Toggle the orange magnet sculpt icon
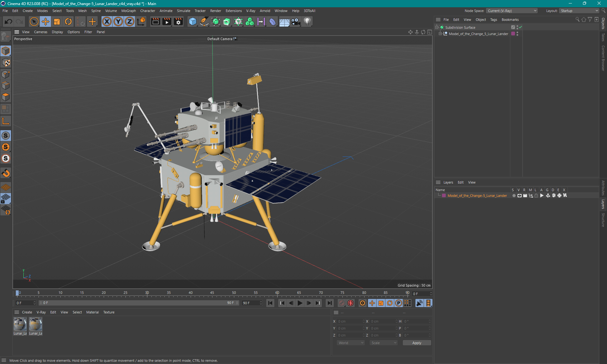The width and height of the screenshot is (607, 364). click(6, 173)
